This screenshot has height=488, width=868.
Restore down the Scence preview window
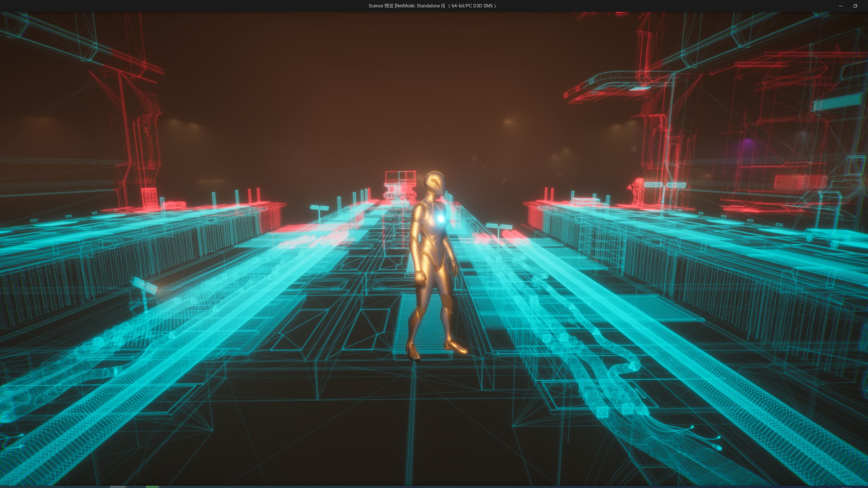855,6
